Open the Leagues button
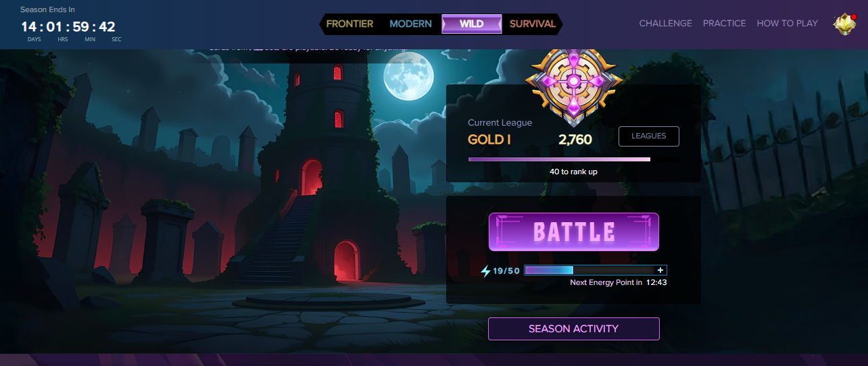Screen dimensions: 868x366 point(649,136)
